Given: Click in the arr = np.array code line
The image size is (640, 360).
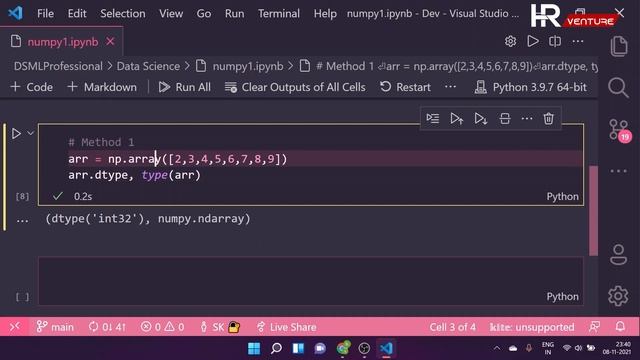Looking at the screenshot, I should [178, 159].
